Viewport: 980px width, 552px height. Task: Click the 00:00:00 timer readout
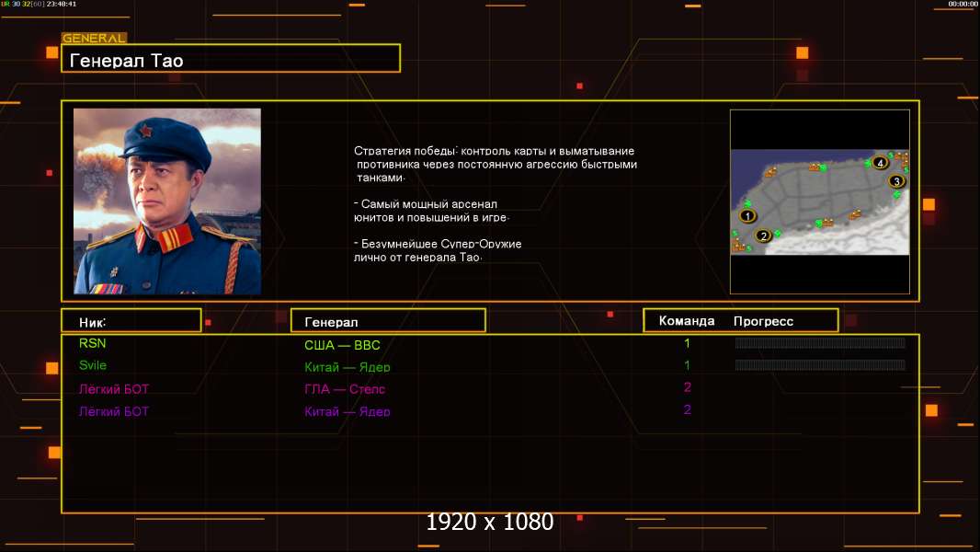coord(963,4)
